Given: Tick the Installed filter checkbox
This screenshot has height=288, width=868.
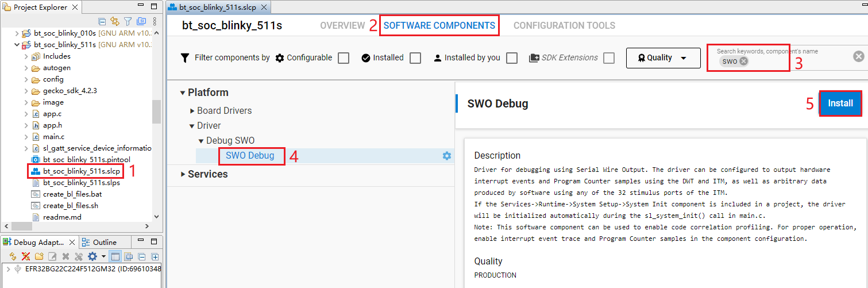Looking at the screenshot, I should [x=415, y=58].
